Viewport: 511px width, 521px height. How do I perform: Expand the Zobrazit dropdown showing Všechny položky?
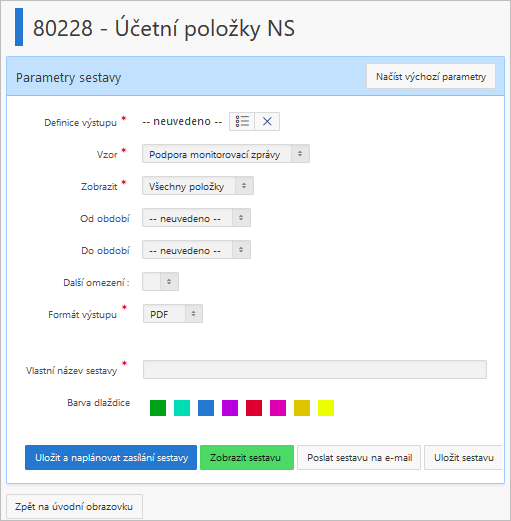coord(198,186)
